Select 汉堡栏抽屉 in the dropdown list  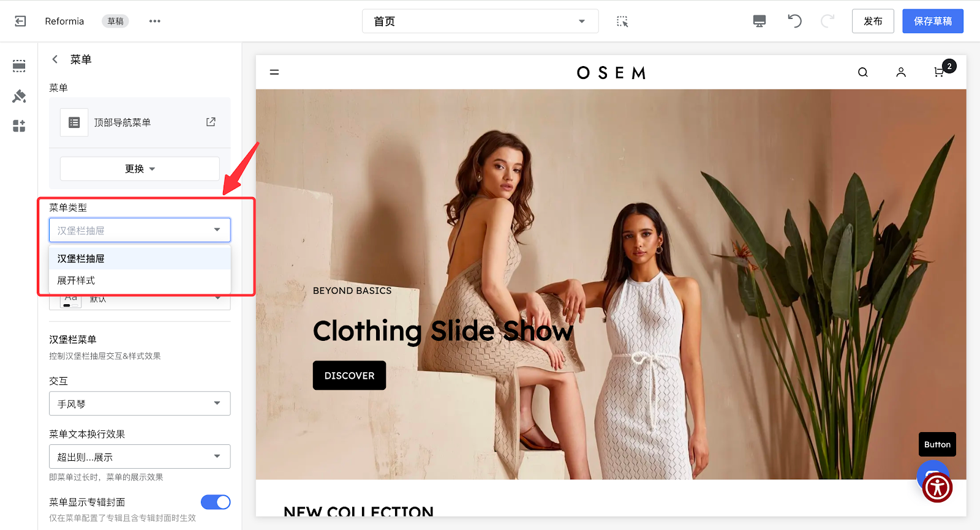[140, 258]
